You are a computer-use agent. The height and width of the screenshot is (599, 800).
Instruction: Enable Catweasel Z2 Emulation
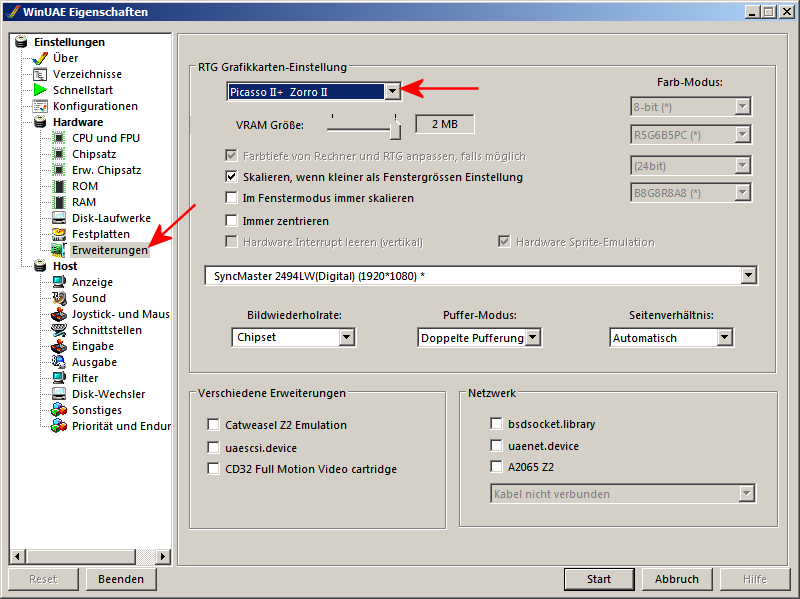[213, 425]
